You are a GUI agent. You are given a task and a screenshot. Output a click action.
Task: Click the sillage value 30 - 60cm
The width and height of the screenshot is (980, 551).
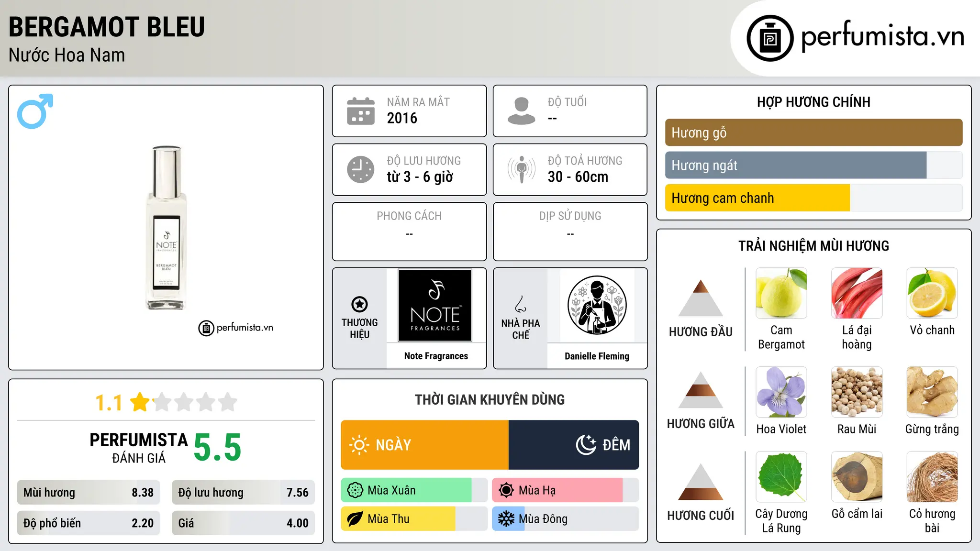[x=578, y=177]
